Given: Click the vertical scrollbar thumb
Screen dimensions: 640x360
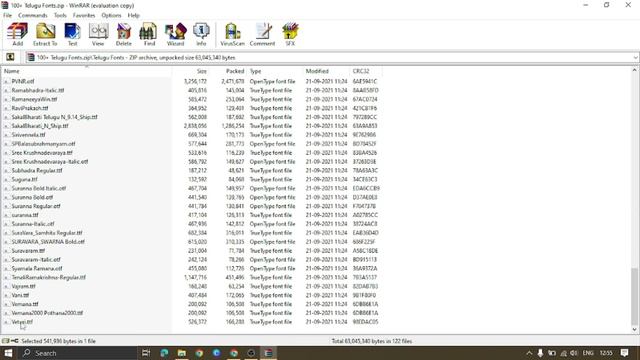Looking at the screenshot, I should point(634,296).
